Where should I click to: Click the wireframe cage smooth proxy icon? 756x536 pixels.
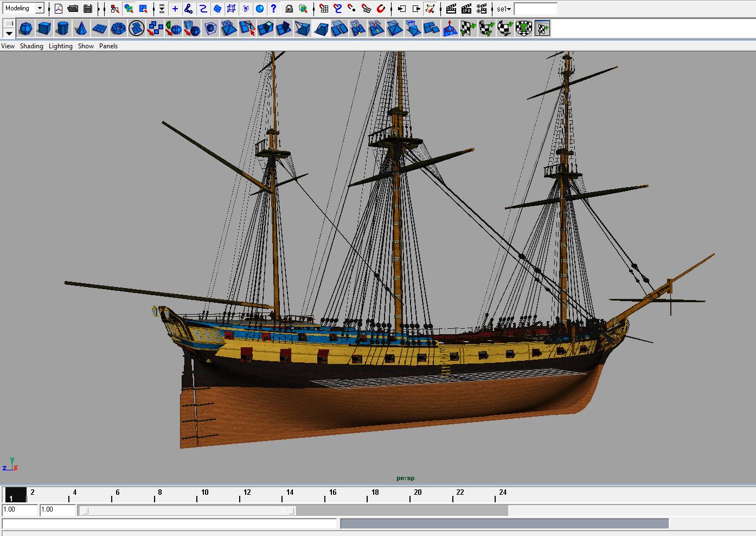click(210, 28)
